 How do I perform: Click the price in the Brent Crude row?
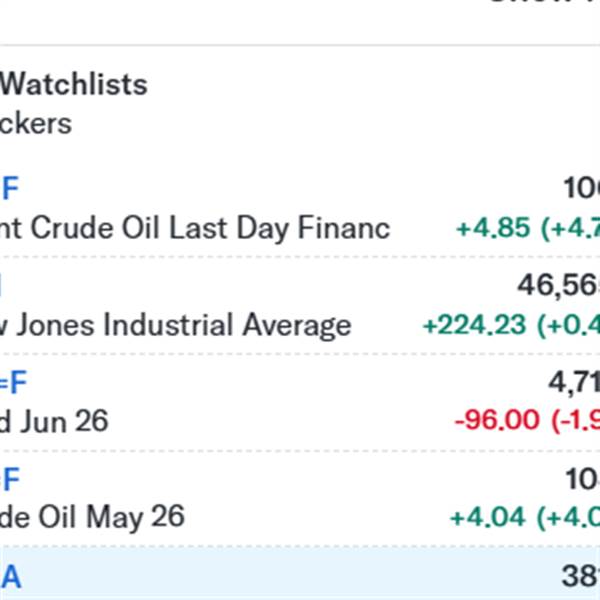click(x=580, y=188)
